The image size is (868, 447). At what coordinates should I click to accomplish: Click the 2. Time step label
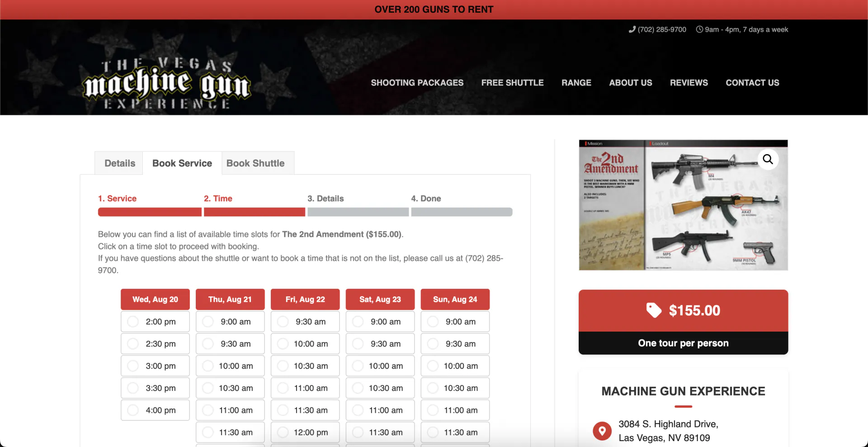(x=218, y=198)
